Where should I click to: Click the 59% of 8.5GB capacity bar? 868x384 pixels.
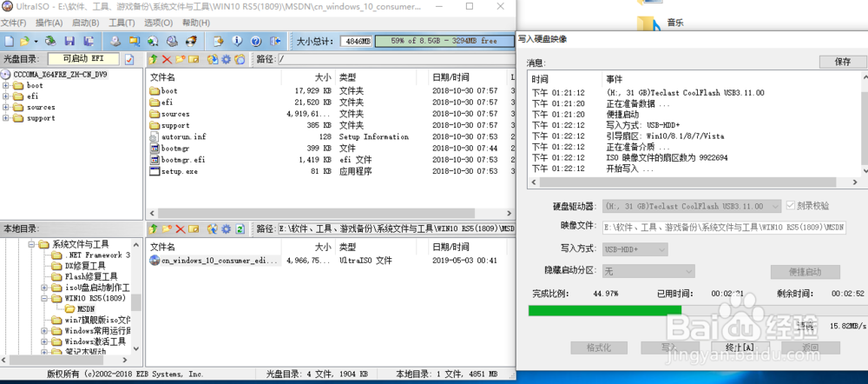(443, 41)
